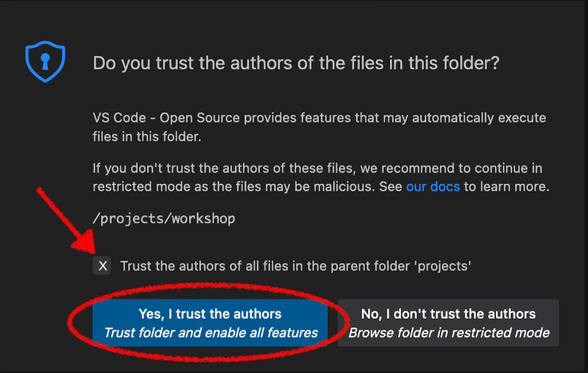The width and height of the screenshot is (588, 373).
Task: Click 'Trust folder and enable all features' subtitle
Action: (210, 332)
